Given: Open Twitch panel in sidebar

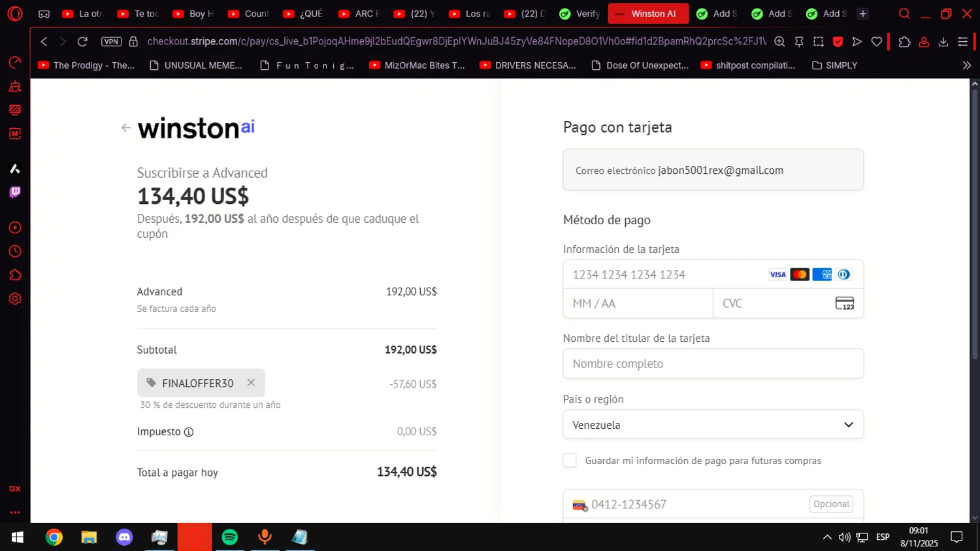Looking at the screenshot, I should pyautogui.click(x=14, y=192).
